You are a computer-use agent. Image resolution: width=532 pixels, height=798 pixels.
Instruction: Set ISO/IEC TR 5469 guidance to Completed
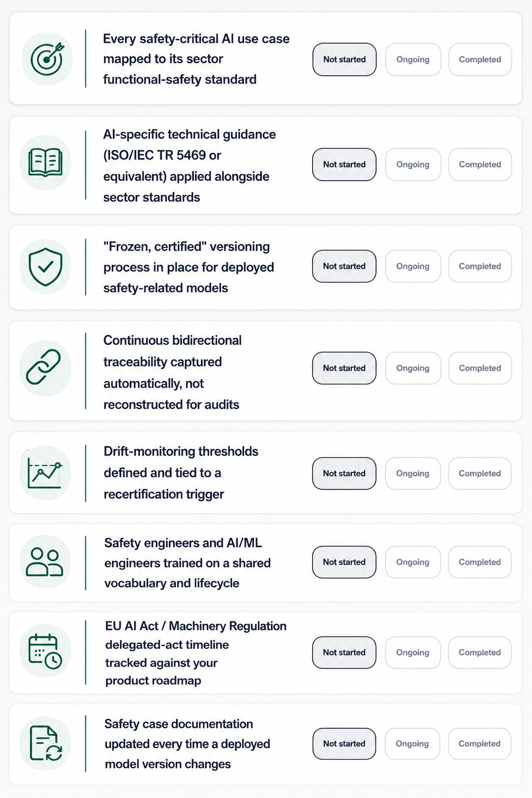point(480,165)
